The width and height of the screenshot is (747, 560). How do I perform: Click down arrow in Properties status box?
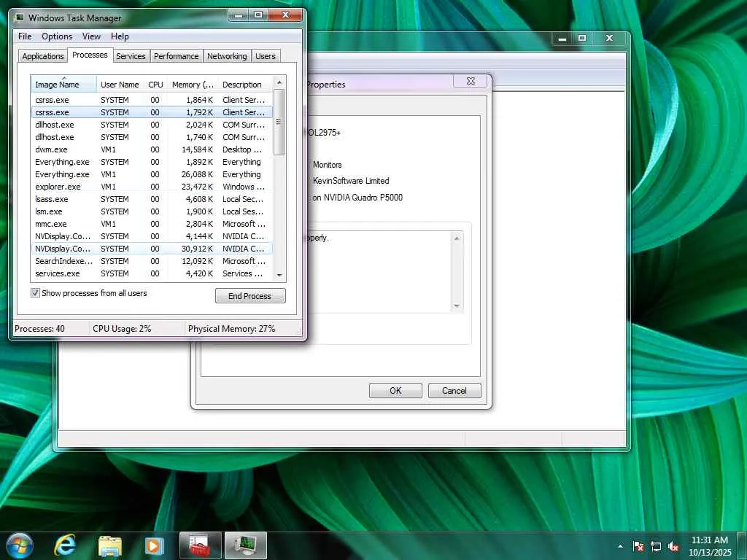point(457,306)
